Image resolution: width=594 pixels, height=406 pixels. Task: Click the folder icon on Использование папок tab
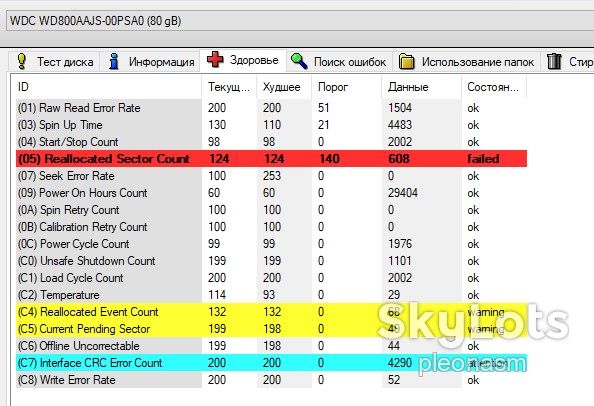(x=406, y=61)
